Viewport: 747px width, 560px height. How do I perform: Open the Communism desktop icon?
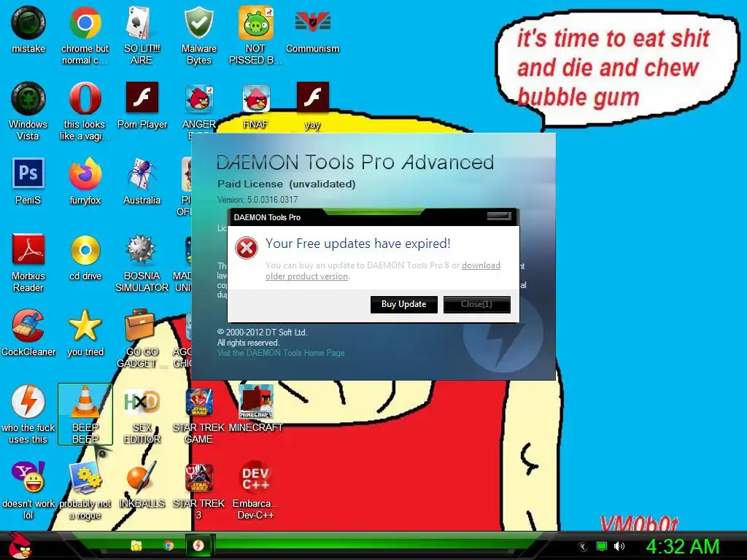312,23
